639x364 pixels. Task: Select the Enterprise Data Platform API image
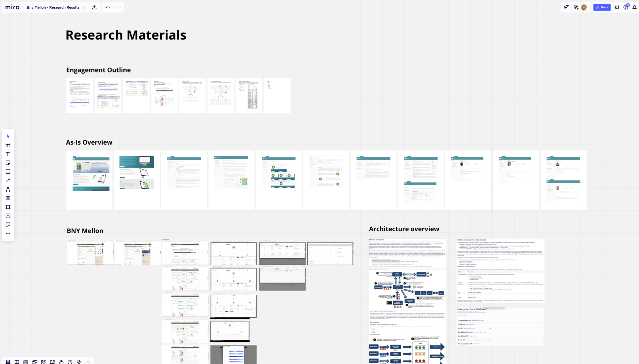click(501, 327)
